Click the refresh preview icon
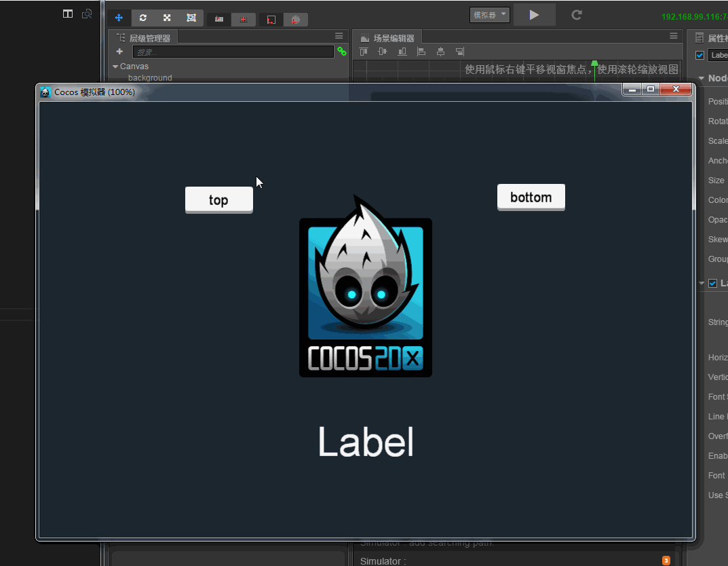Image resolution: width=728 pixels, height=566 pixels. pos(577,15)
